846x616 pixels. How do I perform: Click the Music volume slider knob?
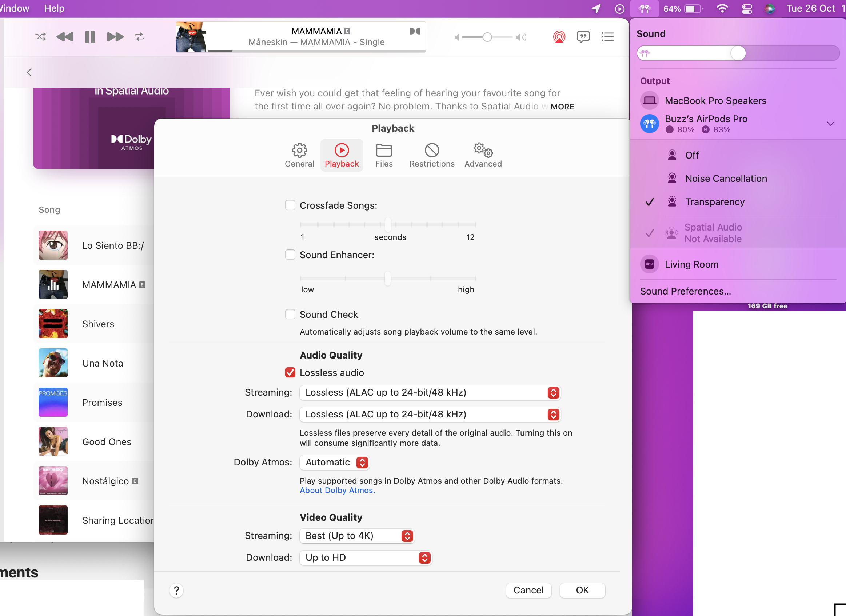pyautogui.click(x=487, y=37)
